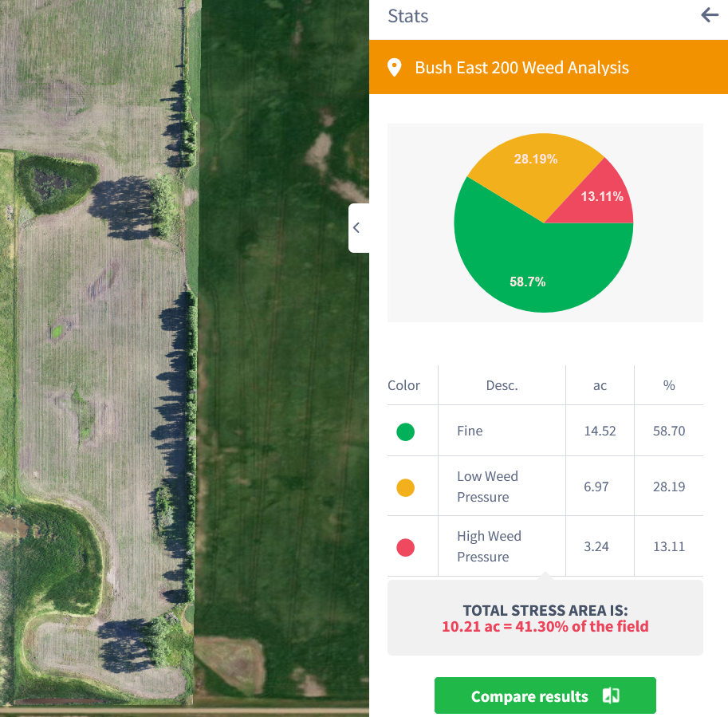
Task: Click the 13.11 percent table cell
Action: click(x=669, y=546)
